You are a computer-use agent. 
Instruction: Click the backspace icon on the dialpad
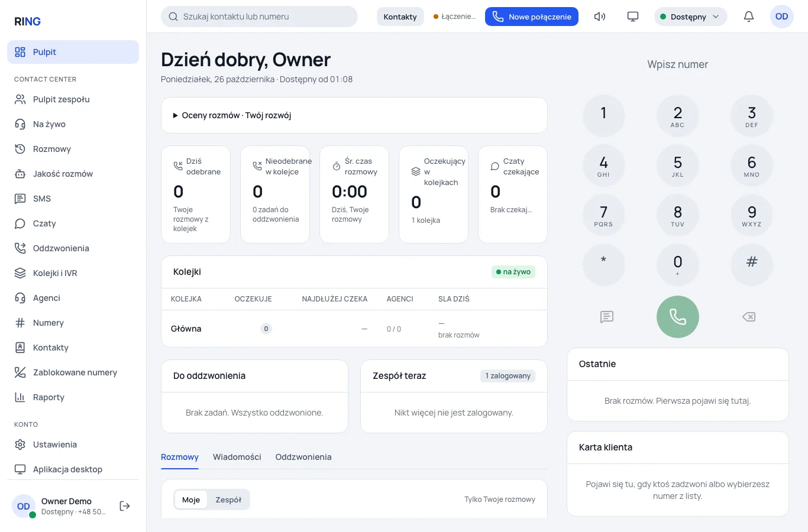[x=749, y=317]
